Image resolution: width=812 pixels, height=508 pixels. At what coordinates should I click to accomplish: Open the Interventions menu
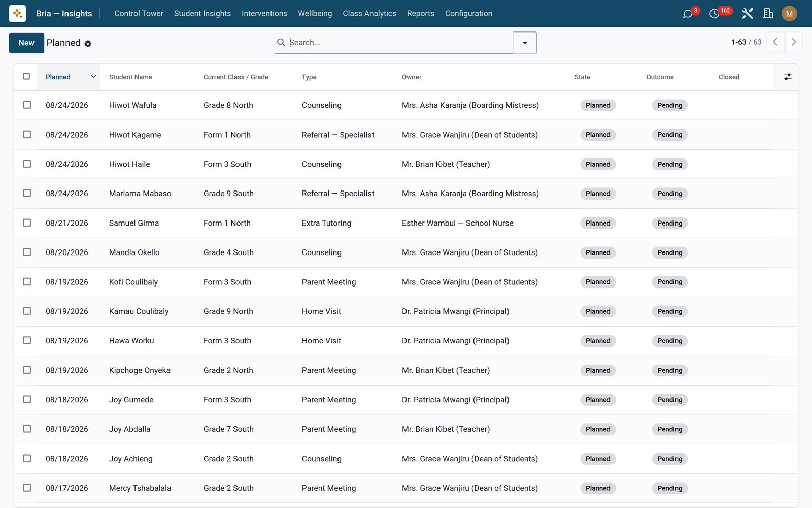coord(264,14)
